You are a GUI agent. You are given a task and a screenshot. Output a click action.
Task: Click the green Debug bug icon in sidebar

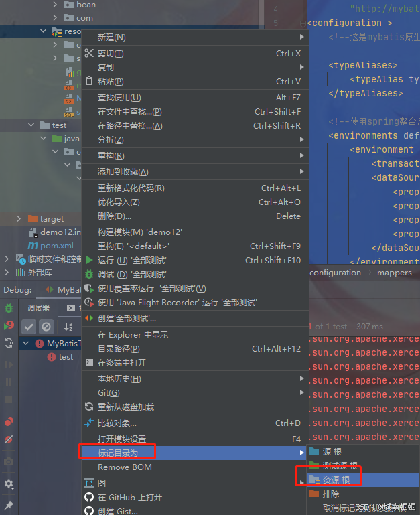[9, 308]
